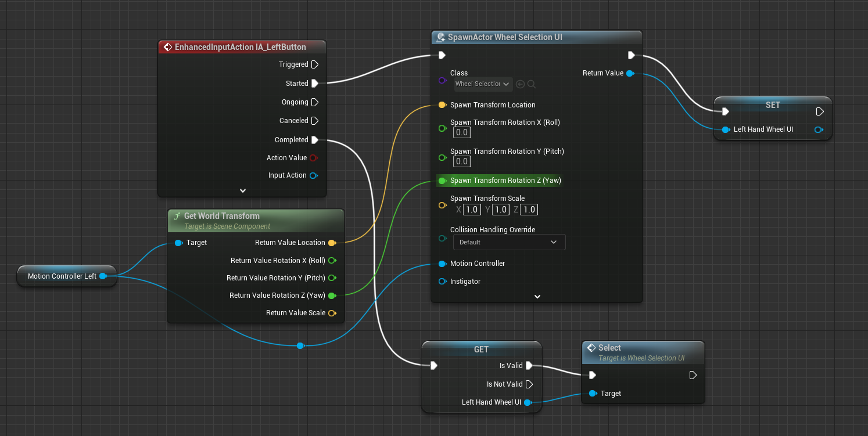This screenshot has height=436, width=868.
Task: Click the Canceled execution pin
Action: coord(314,121)
